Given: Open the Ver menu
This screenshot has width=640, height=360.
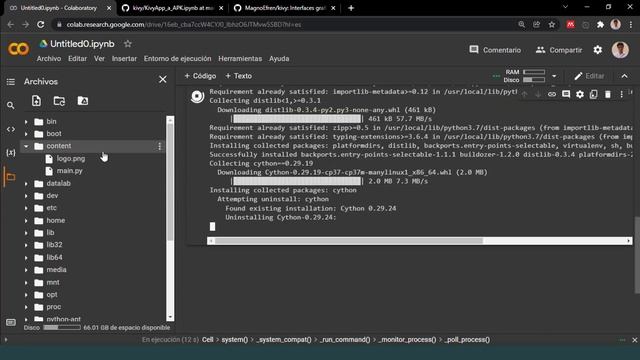Looking at the screenshot, I should [99, 59].
